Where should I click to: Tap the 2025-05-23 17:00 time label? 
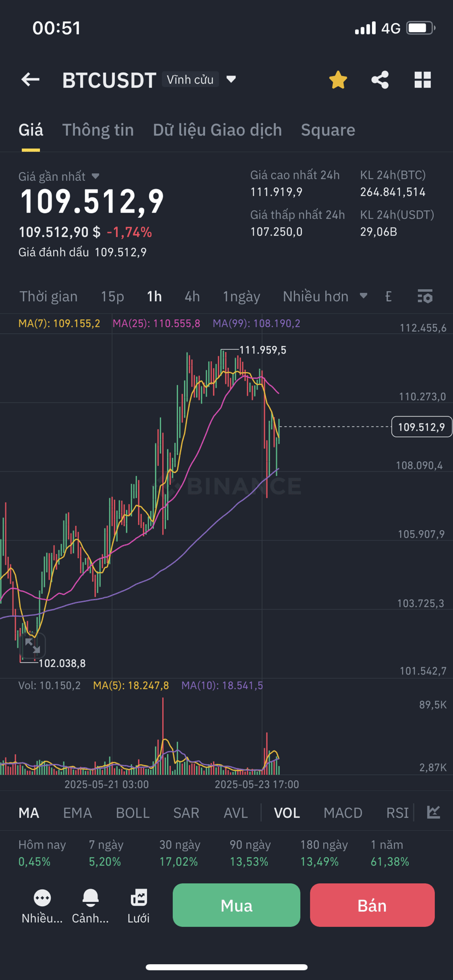pos(257,784)
